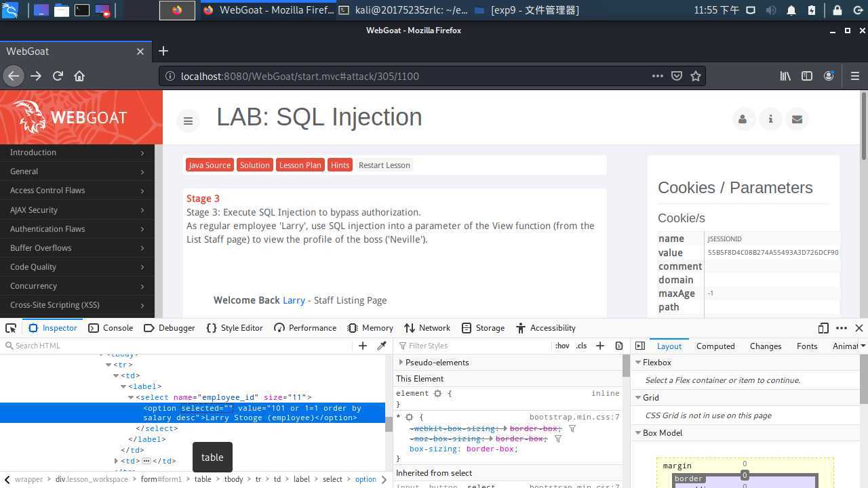Click the Larry link in welcome text
The height and width of the screenshot is (488, 868).
pyautogui.click(x=294, y=300)
